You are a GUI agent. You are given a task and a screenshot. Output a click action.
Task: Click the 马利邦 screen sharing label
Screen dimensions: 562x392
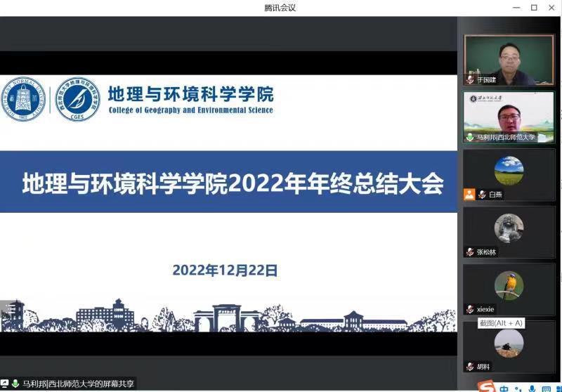click(77, 384)
